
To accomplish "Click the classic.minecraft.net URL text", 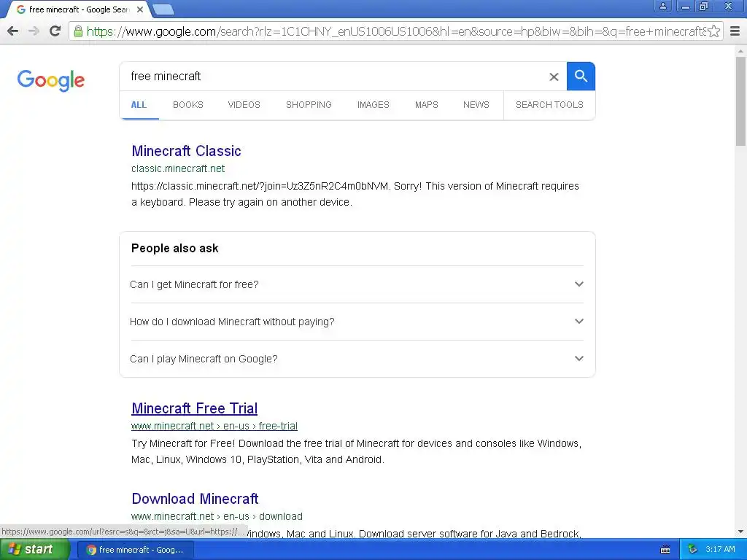I will 178,168.
